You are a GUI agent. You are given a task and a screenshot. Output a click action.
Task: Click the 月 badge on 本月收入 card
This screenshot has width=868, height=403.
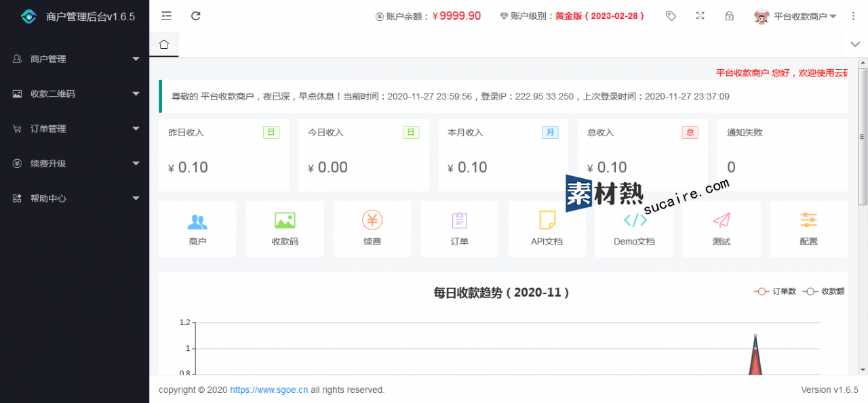point(550,132)
